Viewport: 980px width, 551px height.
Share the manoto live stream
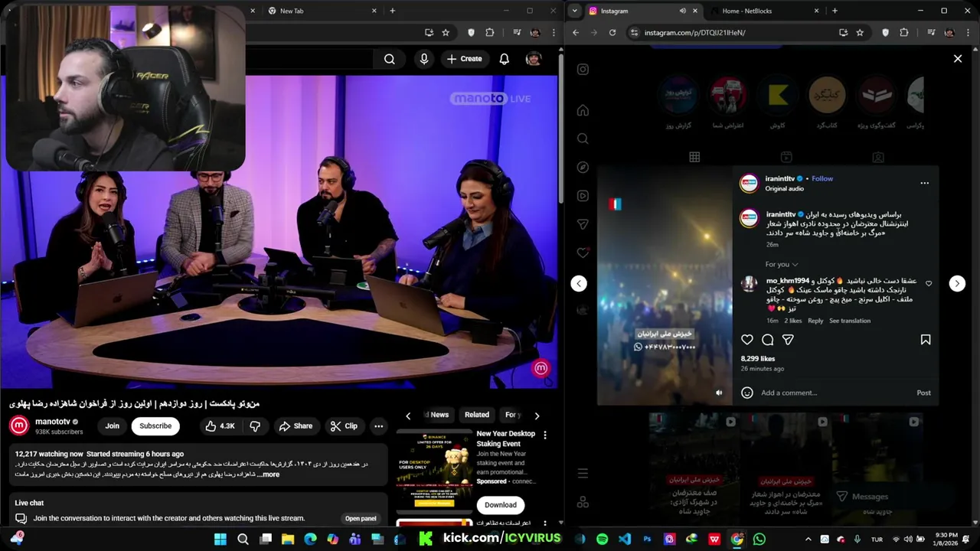[x=296, y=426]
